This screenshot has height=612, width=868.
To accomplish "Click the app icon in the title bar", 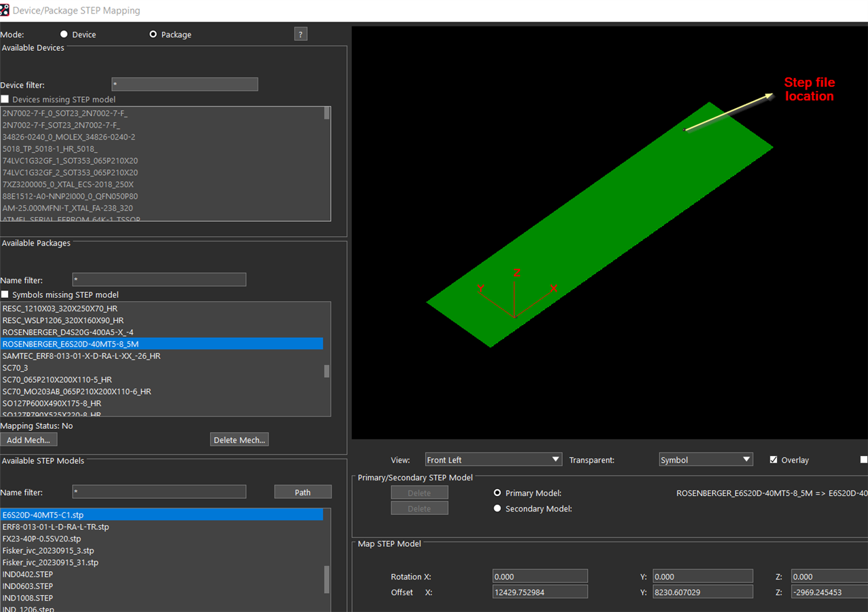I will click(5, 10).
